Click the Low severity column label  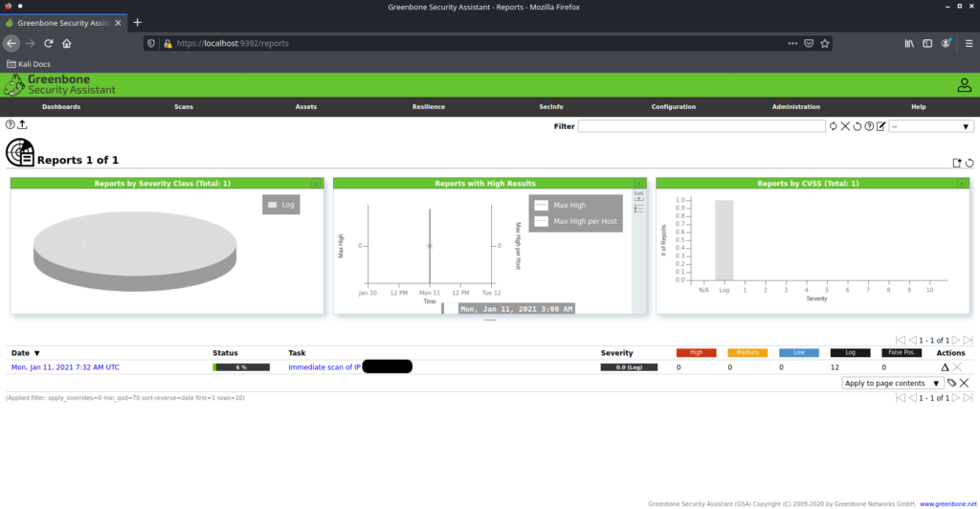tap(799, 353)
